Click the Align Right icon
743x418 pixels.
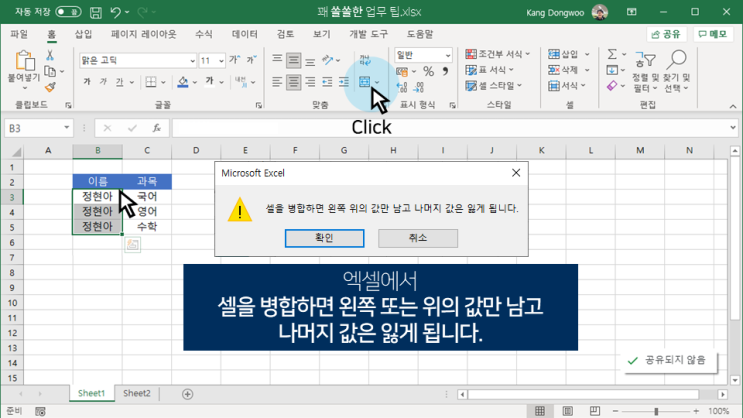click(310, 82)
